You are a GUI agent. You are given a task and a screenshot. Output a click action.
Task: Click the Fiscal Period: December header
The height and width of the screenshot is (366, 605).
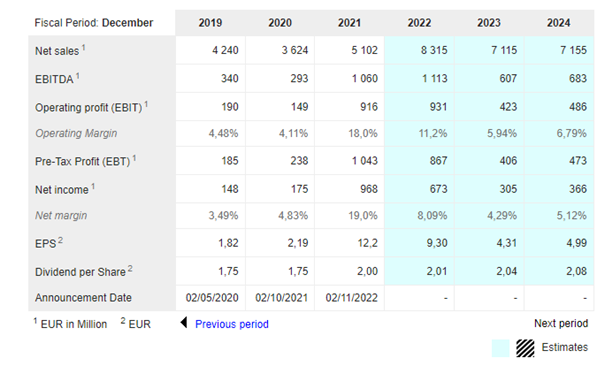coord(94,23)
